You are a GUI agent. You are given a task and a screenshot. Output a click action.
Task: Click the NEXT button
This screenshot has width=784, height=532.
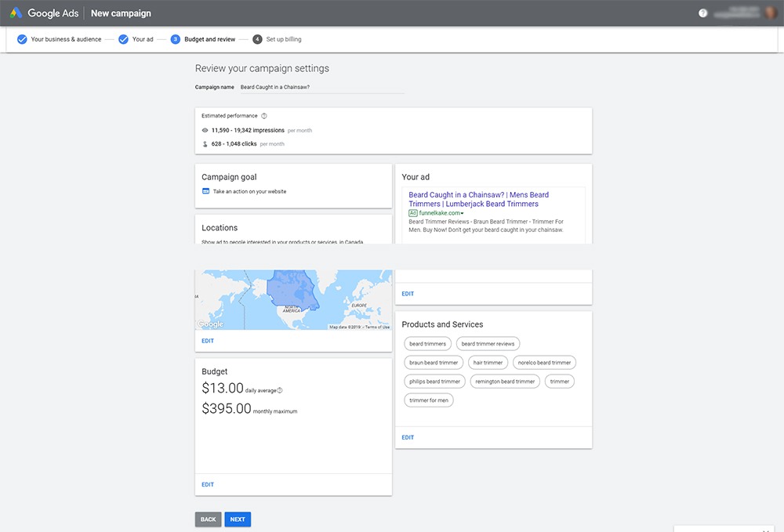(238, 519)
